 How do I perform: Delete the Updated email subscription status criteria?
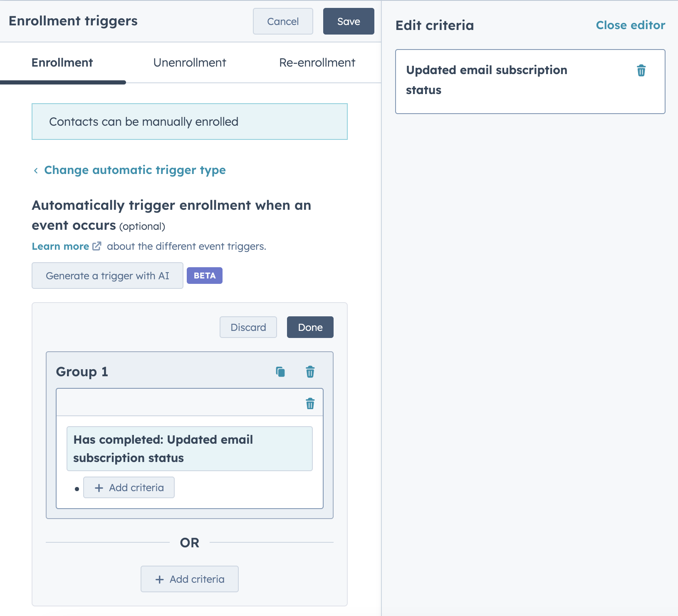click(641, 71)
